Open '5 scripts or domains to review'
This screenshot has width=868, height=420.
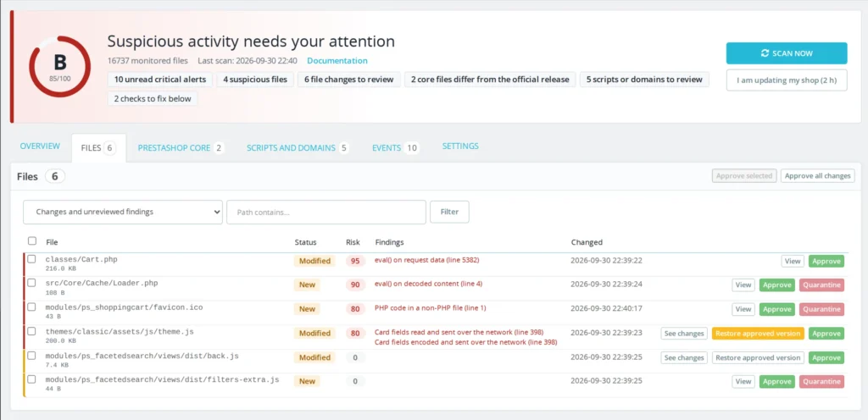coord(644,80)
